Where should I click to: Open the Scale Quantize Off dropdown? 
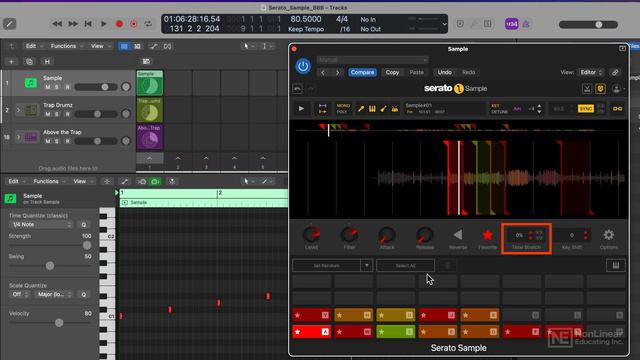click(20, 294)
